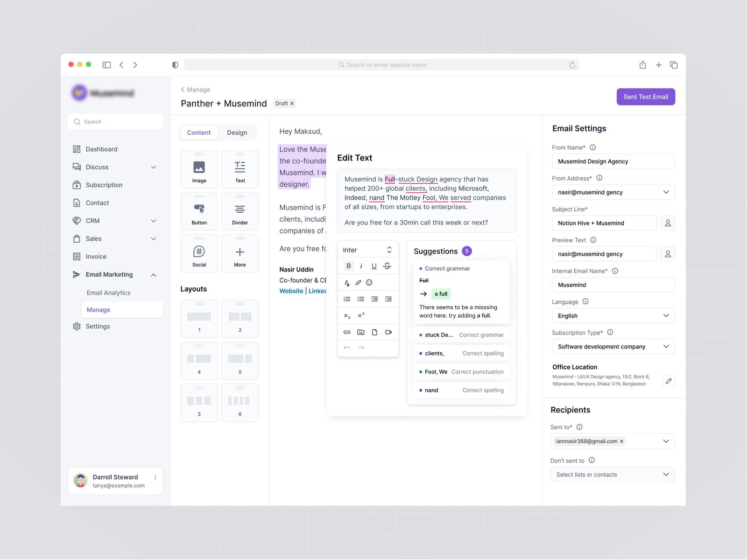Switch to Content tab
This screenshot has width=747, height=560.
coord(199,133)
